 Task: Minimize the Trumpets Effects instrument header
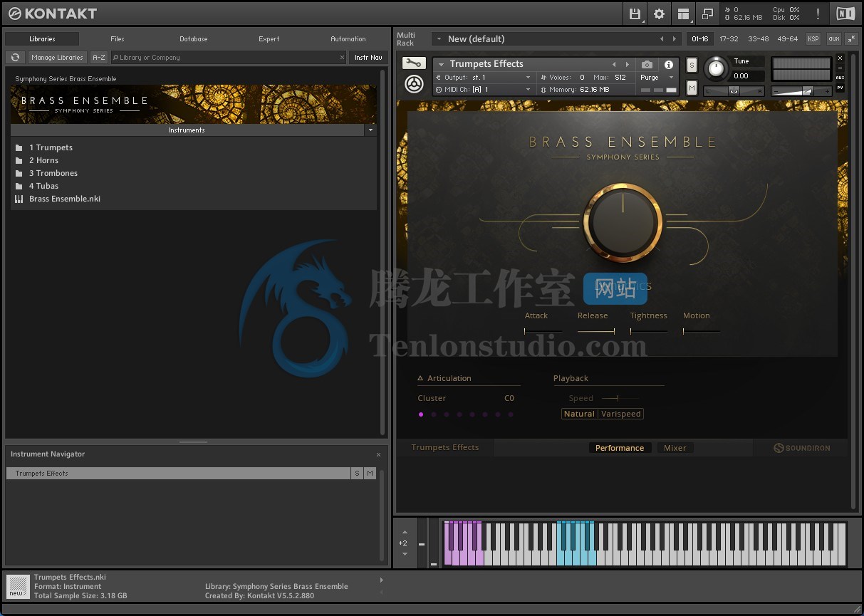coord(840,68)
